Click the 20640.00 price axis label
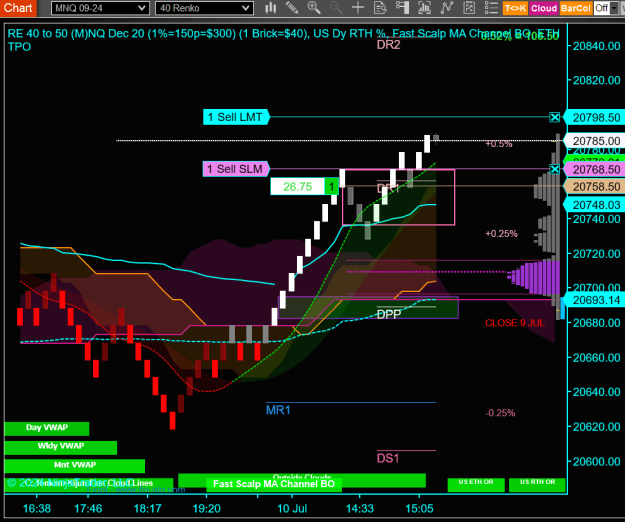 click(596, 392)
